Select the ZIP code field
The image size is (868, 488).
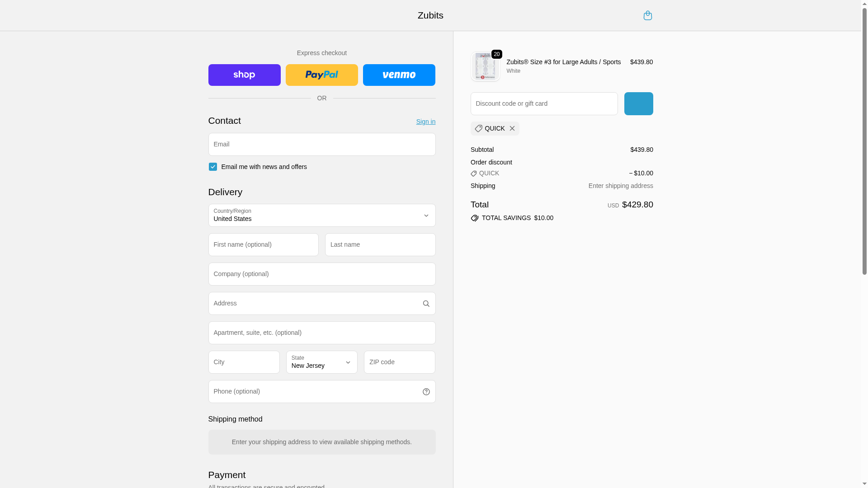point(399,362)
